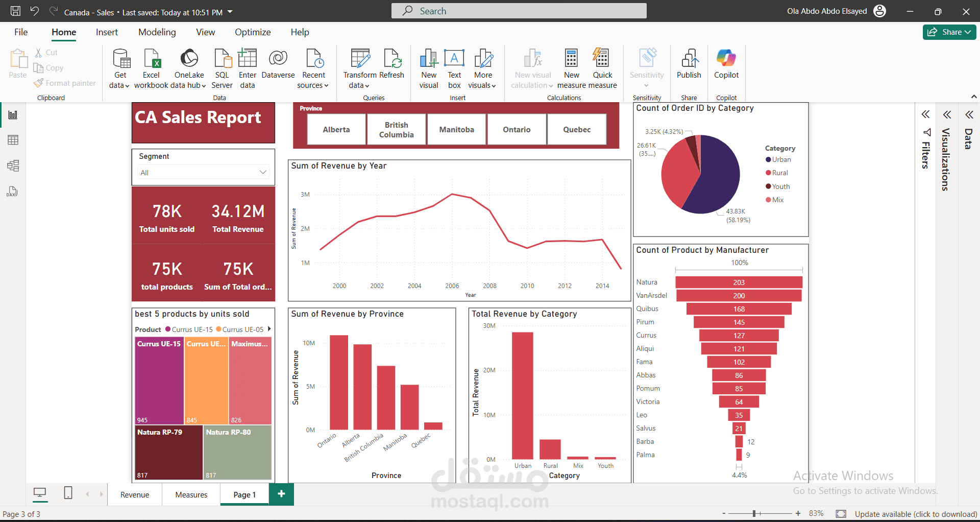980x522 pixels.
Task: Click fit to page icon
Action: pyautogui.click(x=841, y=513)
